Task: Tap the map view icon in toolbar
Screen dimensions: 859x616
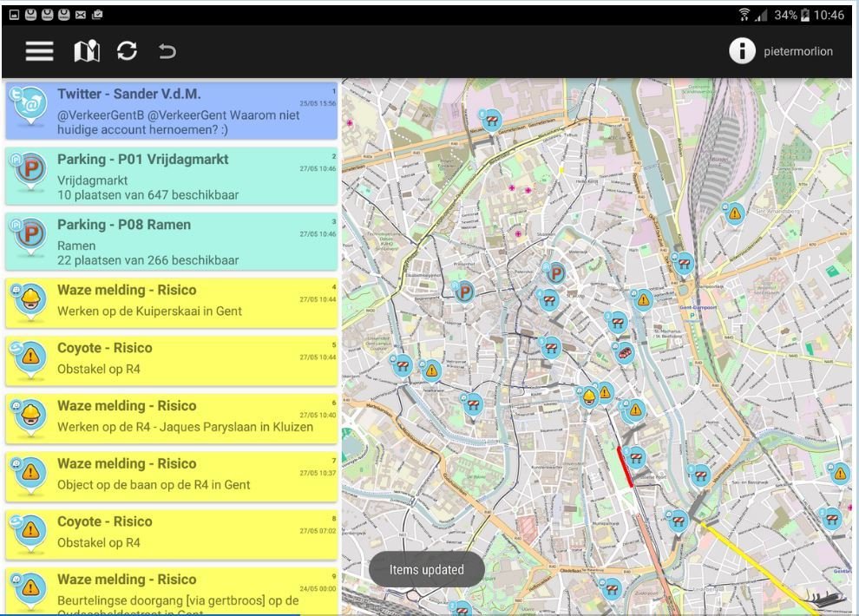Action: [87, 51]
